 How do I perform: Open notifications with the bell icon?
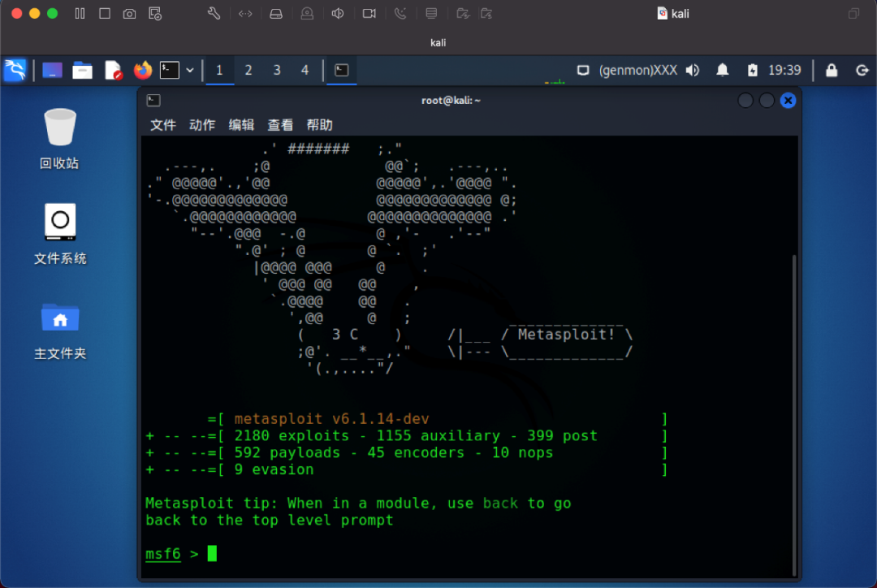pyautogui.click(x=723, y=71)
